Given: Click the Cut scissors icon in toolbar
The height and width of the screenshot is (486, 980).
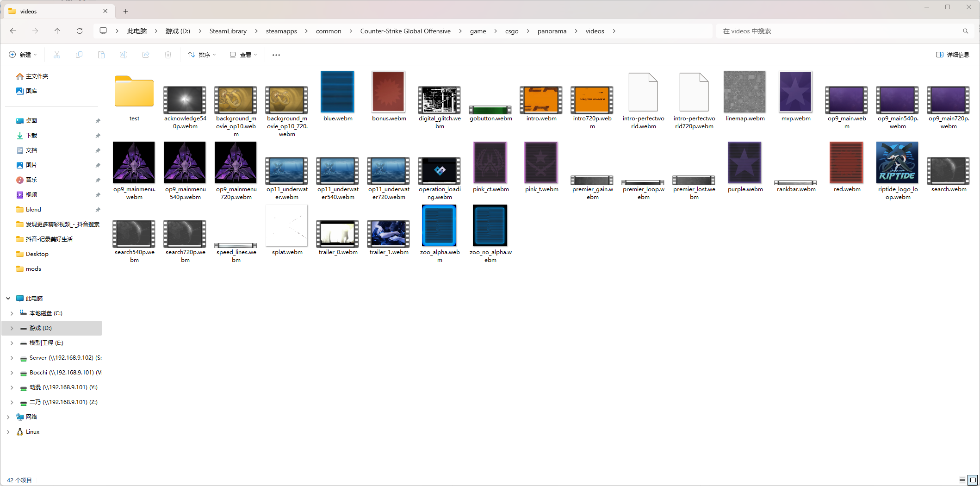Looking at the screenshot, I should coord(57,55).
